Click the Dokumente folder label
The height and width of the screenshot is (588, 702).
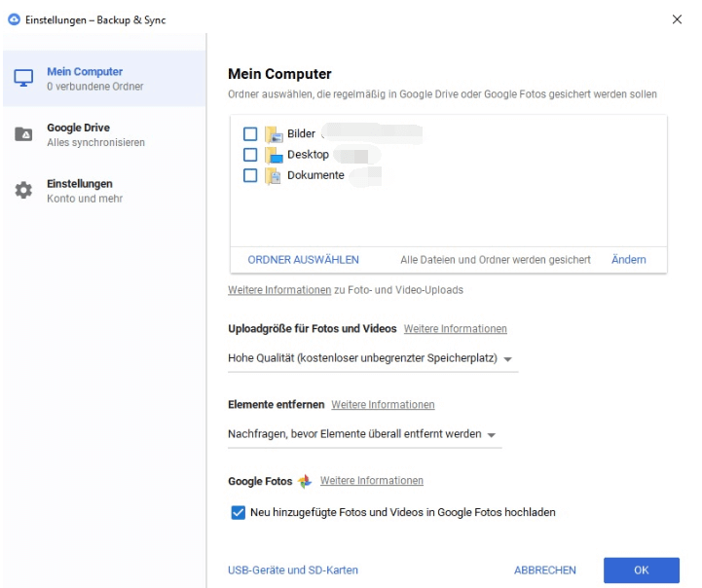315,175
